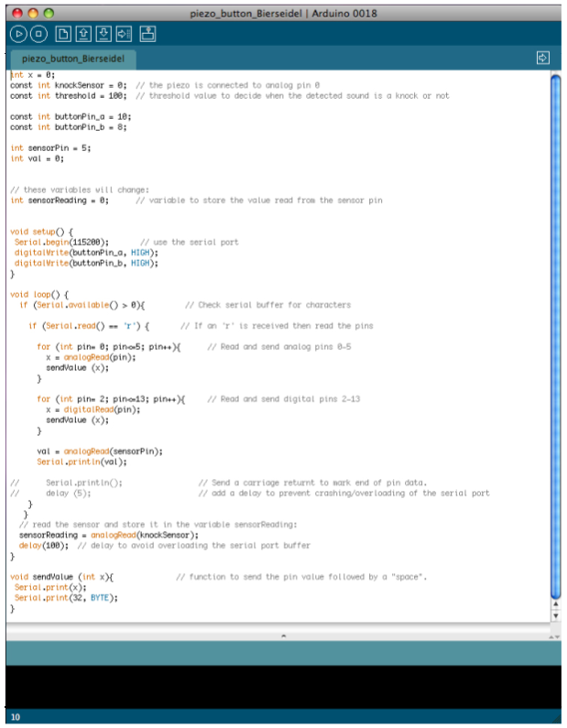567x728 pixels.
Task: Click the scrollbar's up arrow
Action: 555,605
